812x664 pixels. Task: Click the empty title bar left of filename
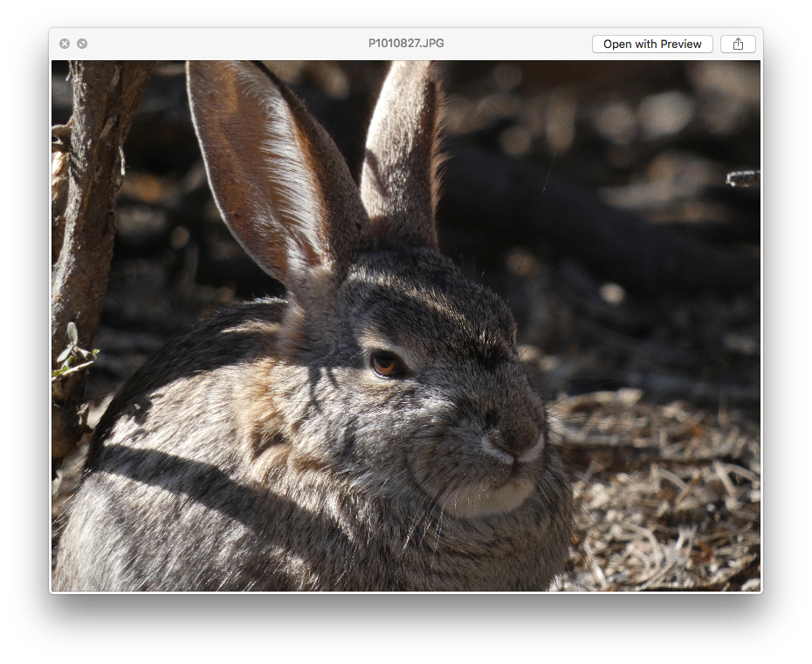tap(218, 44)
